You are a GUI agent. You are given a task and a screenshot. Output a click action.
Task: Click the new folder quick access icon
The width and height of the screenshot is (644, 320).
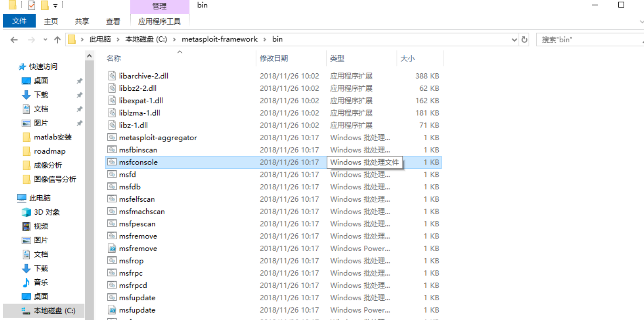click(44, 6)
